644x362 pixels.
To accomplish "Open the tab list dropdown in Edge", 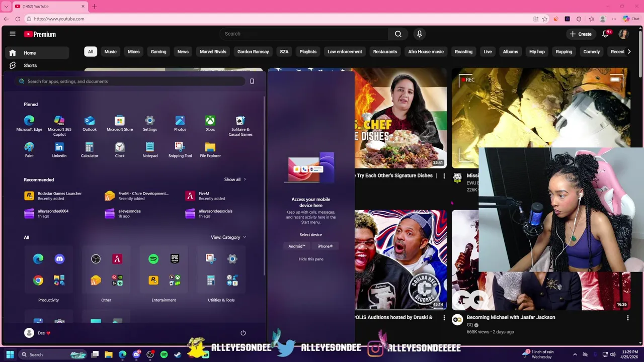I will [6, 6].
